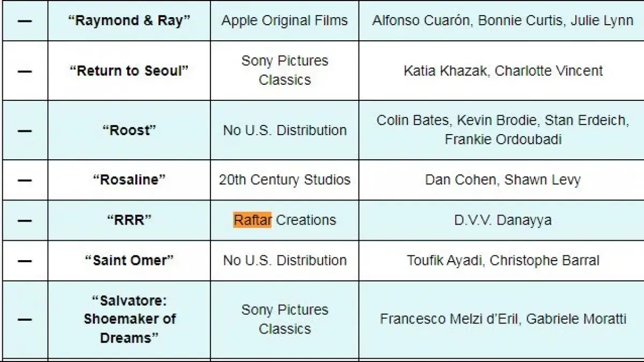Select producers Dan Cohen, Shawn Levy

tap(503, 180)
